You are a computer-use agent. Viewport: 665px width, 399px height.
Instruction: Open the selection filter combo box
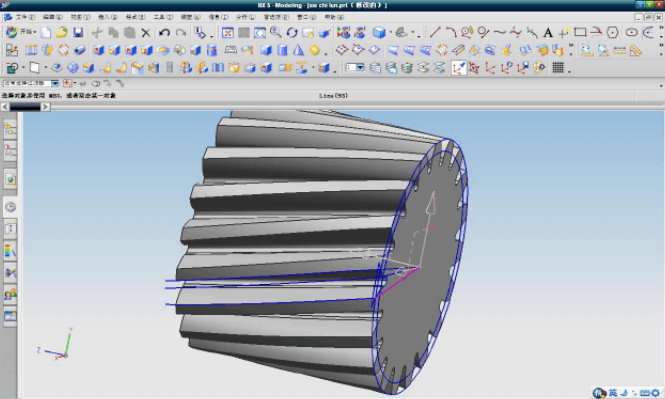point(31,84)
